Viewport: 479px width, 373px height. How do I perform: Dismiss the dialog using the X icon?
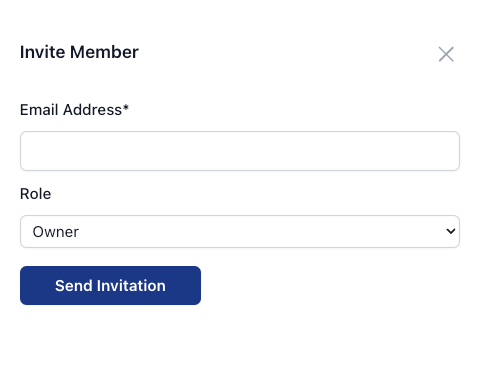(446, 54)
